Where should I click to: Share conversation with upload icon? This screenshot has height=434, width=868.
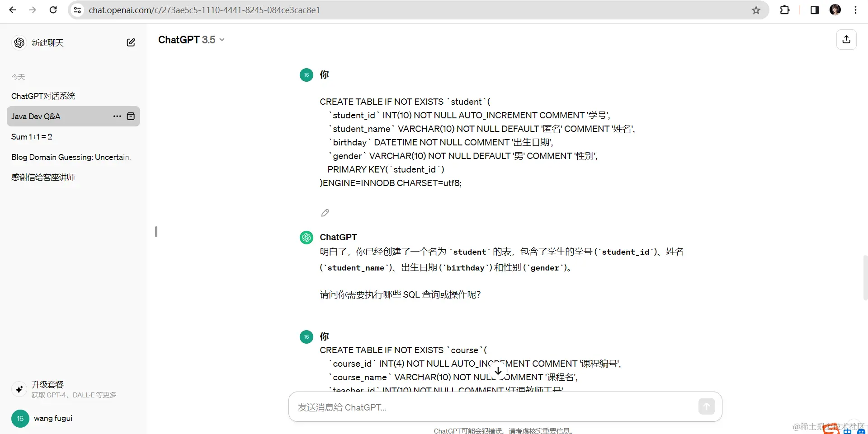(x=846, y=39)
